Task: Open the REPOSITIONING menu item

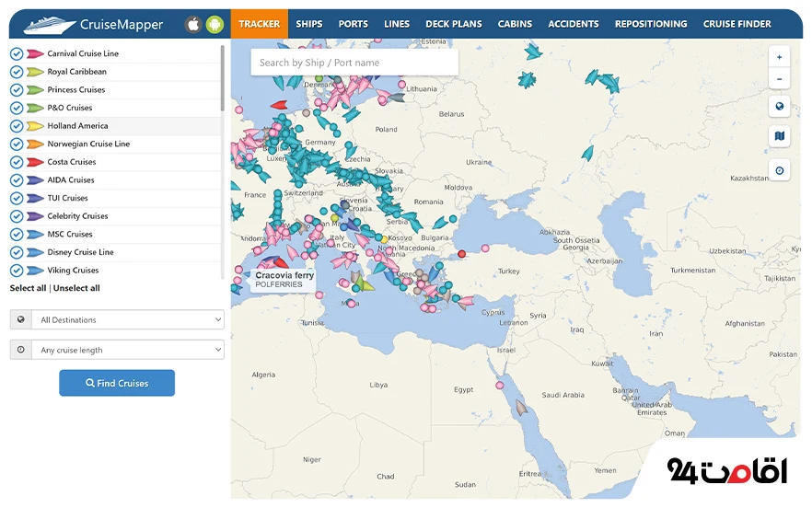Action: click(651, 24)
